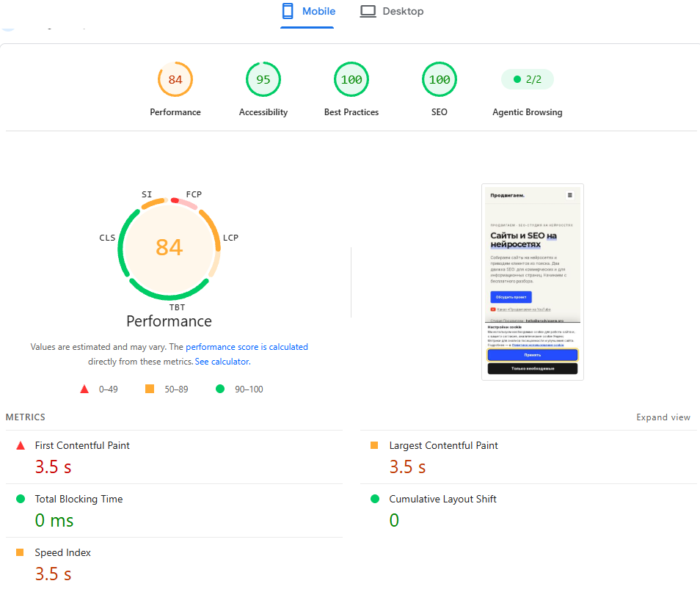Open the See calculator link
This screenshot has height=589, width=700.
click(x=222, y=362)
